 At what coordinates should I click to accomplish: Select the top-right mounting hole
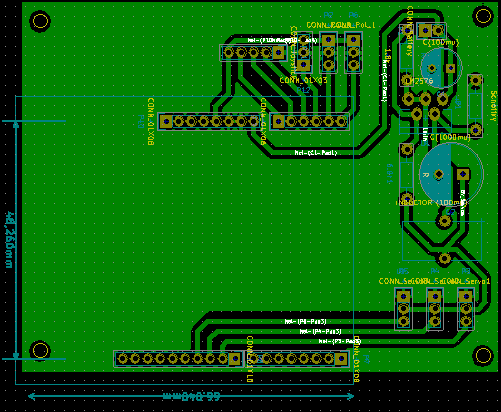[x=483, y=16]
